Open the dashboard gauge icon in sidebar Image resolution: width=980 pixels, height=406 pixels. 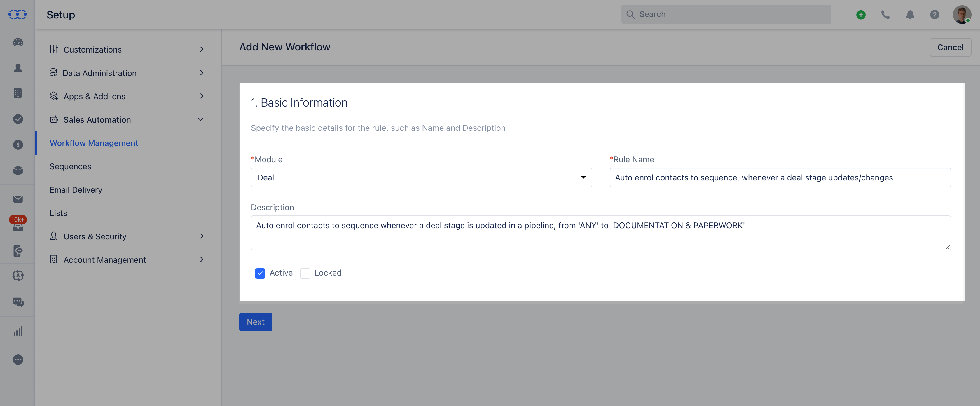click(18, 42)
